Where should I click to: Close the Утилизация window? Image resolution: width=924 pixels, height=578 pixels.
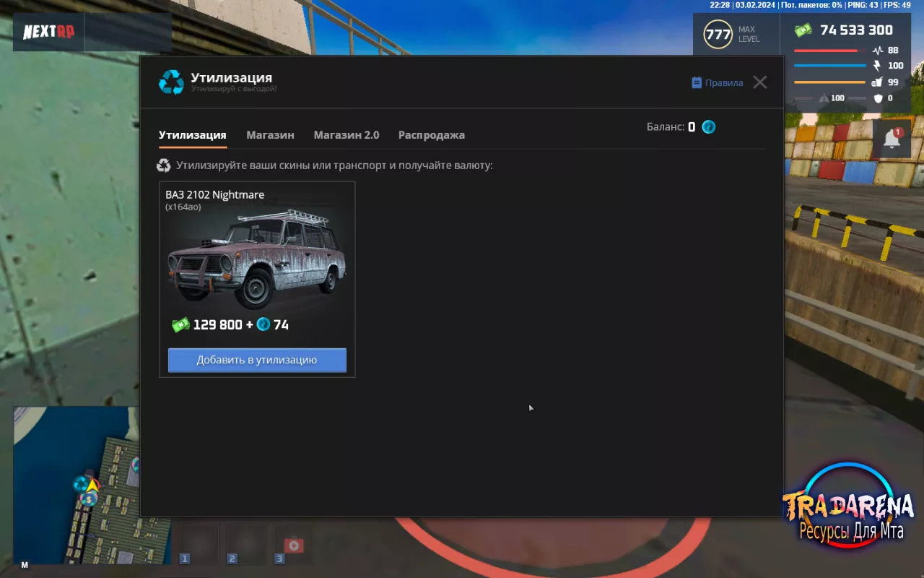click(x=760, y=82)
